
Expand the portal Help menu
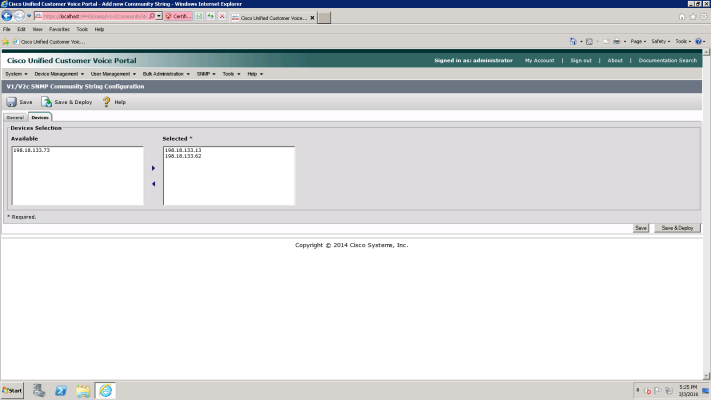[x=255, y=74]
